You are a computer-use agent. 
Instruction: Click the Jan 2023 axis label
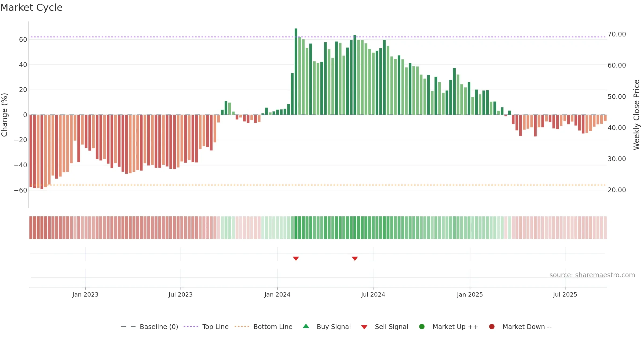(x=85, y=294)
